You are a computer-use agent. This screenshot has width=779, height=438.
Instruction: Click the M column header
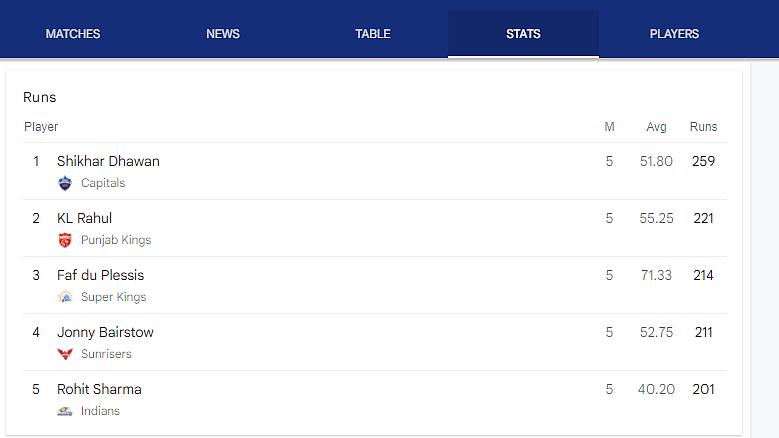(610, 127)
